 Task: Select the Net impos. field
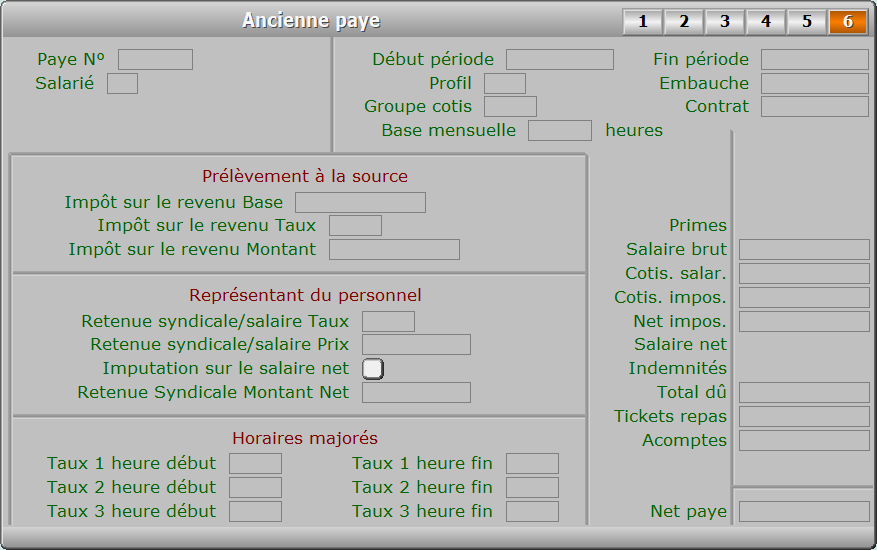tap(804, 322)
